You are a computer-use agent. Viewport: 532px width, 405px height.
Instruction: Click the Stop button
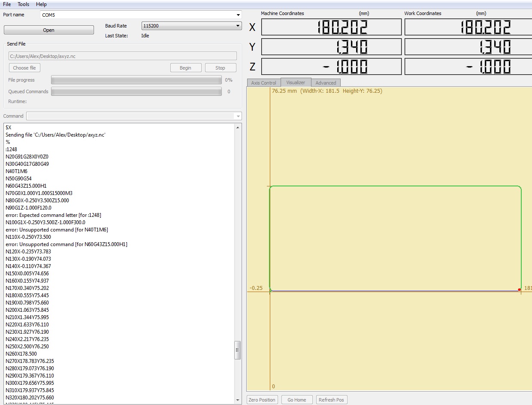(221, 68)
